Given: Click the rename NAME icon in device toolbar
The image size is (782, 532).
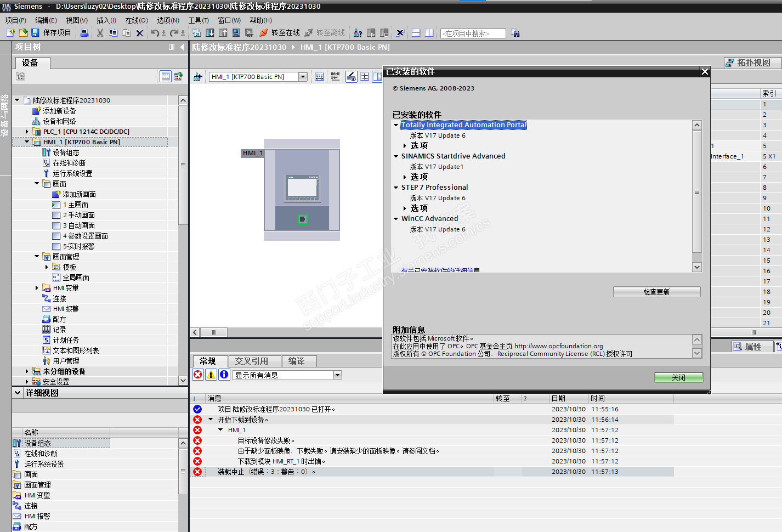Looking at the screenshot, I should coord(335,77).
